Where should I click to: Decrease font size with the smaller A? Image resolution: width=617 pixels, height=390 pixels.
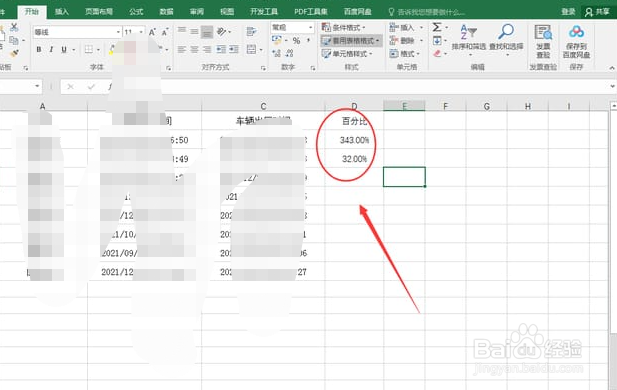165,32
